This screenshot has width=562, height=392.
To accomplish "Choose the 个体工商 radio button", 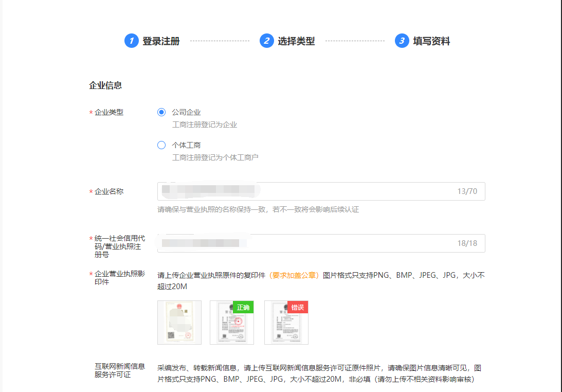I will (x=161, y=146).
